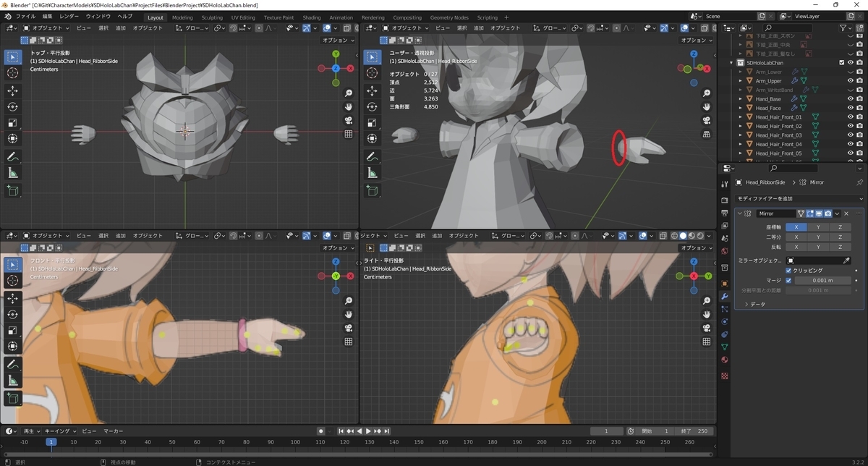Image resolution: width=868 pixels, height=466 pixels.
Task: Hide Arm_Upper with its eye icon
Action: tap(851, 81)
